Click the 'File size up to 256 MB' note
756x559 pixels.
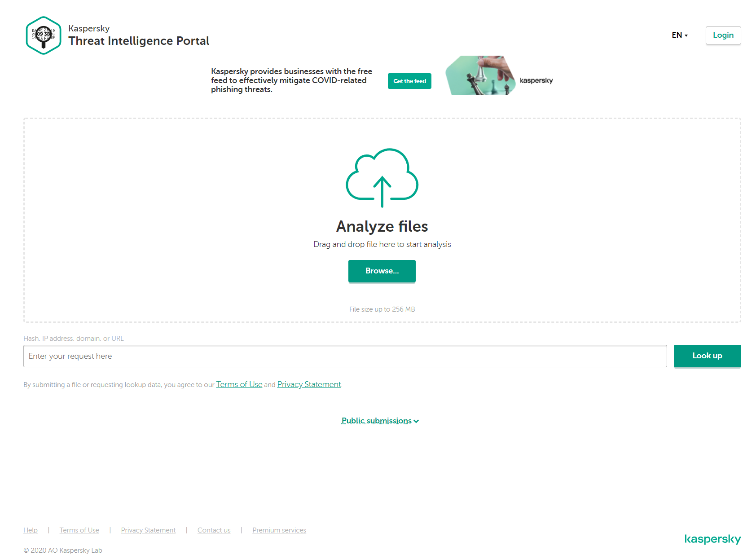382,309
